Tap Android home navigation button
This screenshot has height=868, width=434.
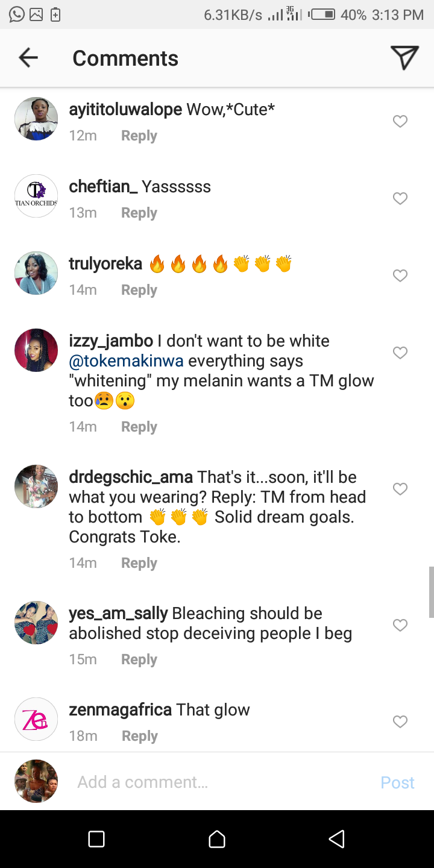click(x=217, y=838)
